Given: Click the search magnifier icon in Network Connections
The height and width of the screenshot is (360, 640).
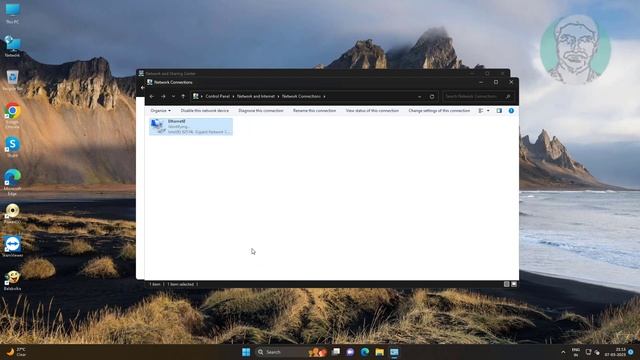Looking at the screenshot, I should coord(508,96).
